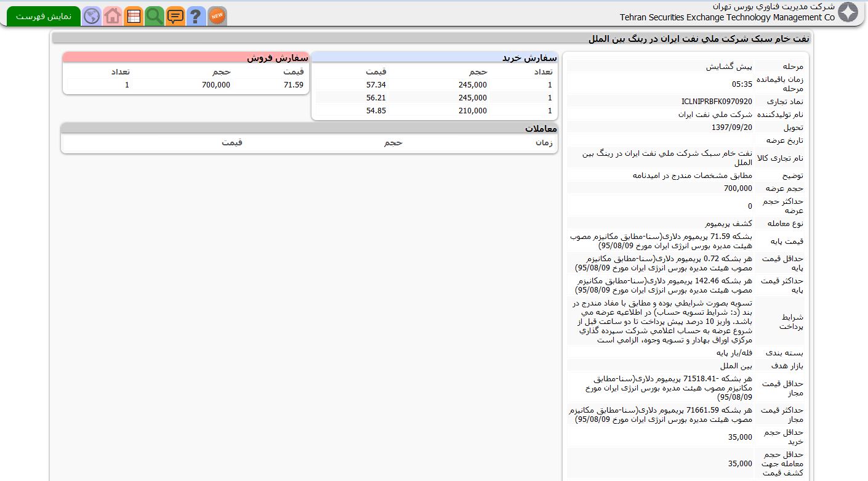The width and height of the screenshot is (868, 481).
Task: Click remaining time value 05:35
Action: (x=742, y=84)
